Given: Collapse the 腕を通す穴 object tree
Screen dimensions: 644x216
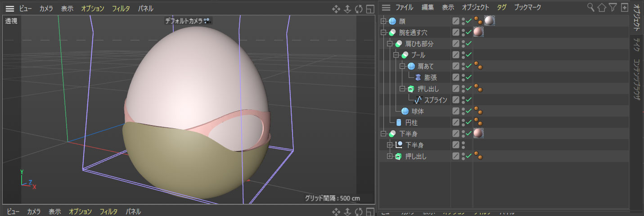Looking at the screenshot, I should (383, 32).
